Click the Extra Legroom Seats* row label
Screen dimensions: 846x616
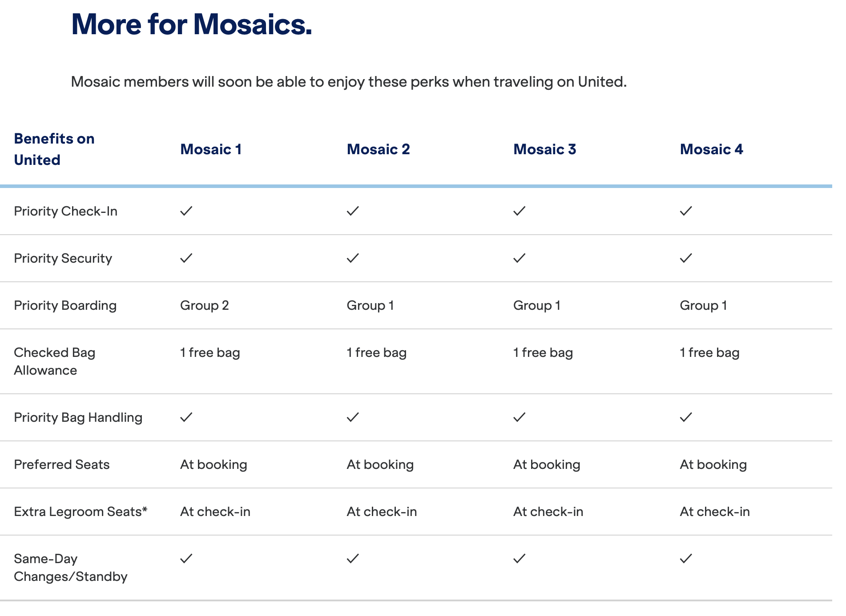tap(81, 512)
